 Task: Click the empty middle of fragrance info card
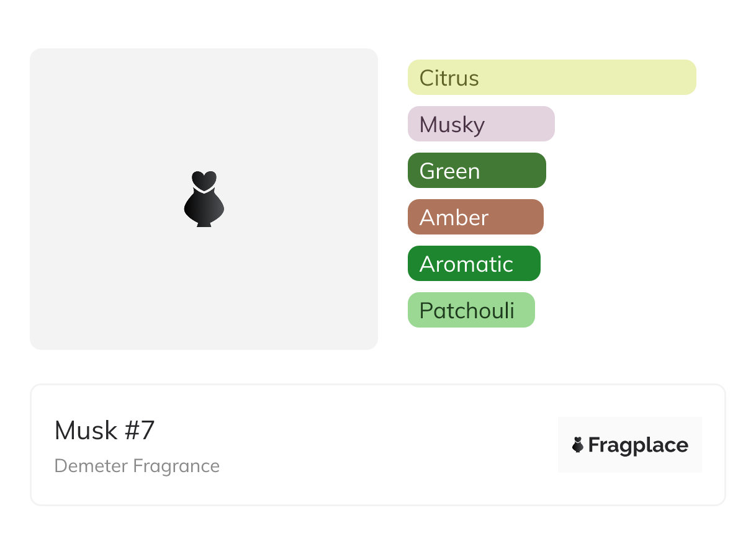coord(385,445)
